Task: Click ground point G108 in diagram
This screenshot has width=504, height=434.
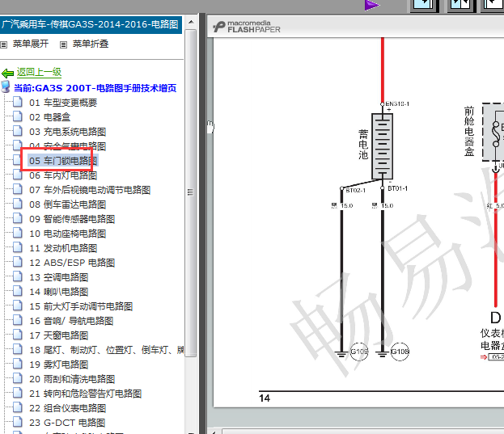Action: coord(400,352)
